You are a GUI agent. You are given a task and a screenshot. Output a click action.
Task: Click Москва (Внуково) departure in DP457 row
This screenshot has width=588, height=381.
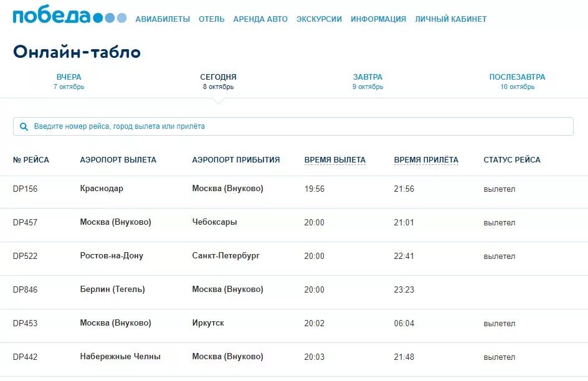[115, 222]
